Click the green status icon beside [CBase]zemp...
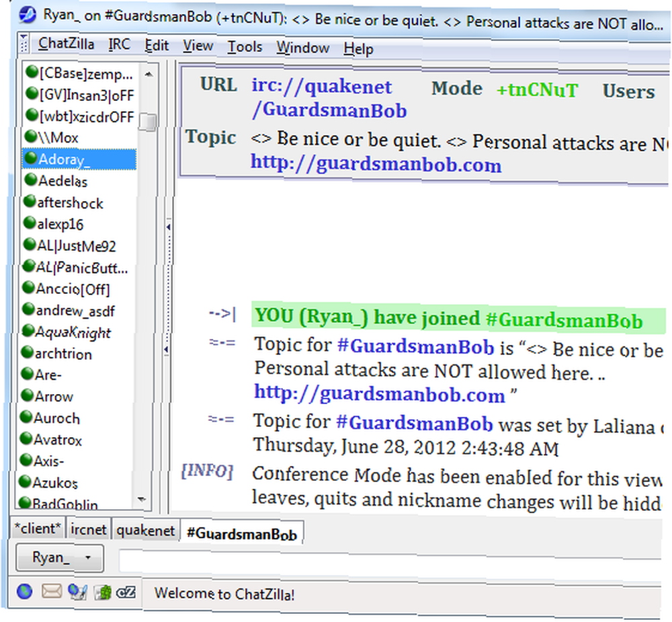Image resolution: width=672 pixels, height=622 pixels. tap(32, 72)
